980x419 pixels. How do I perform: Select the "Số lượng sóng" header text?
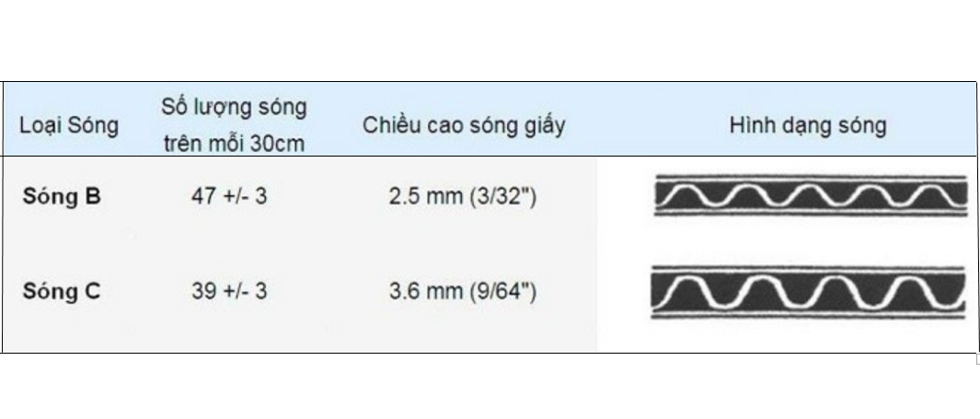(234, 107)
